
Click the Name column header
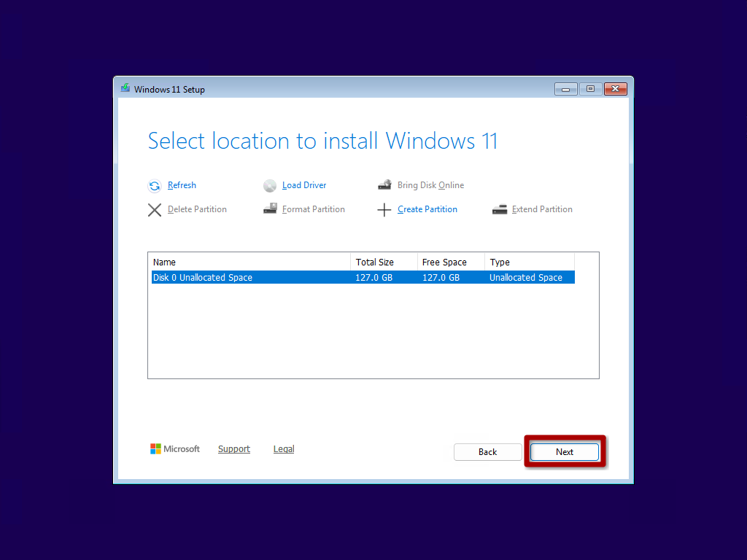251,262
